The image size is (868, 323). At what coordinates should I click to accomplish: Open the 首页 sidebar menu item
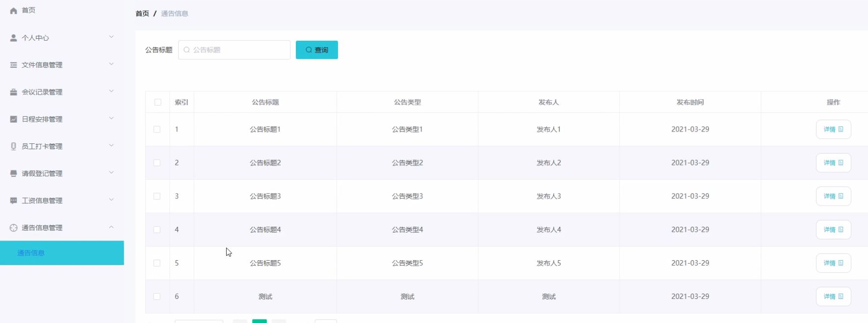62,10
